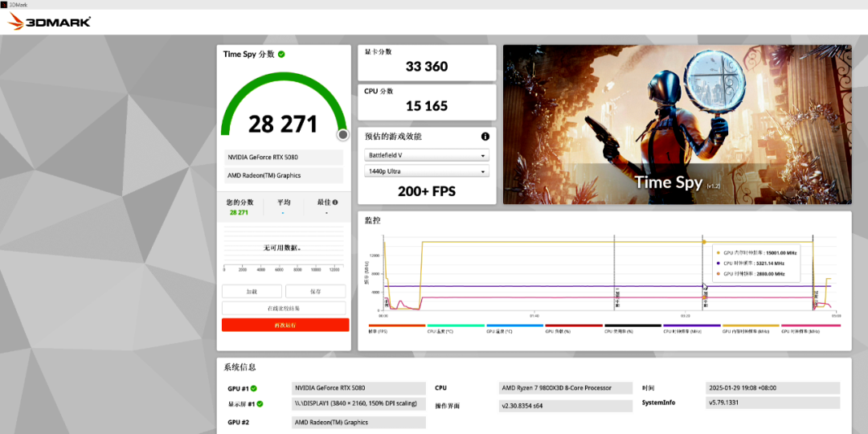Toggle the GPU 内存时钟频率 (MHz) legend series

tap(751, 328)
